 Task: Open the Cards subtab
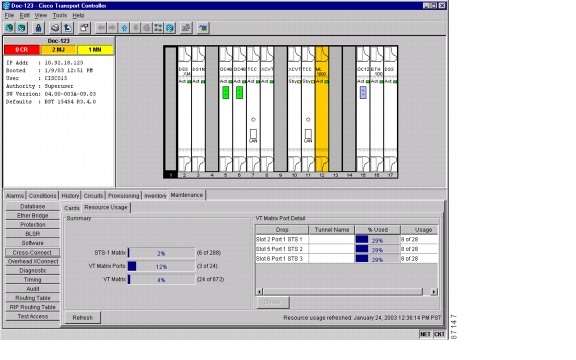[x=72, y=208]
